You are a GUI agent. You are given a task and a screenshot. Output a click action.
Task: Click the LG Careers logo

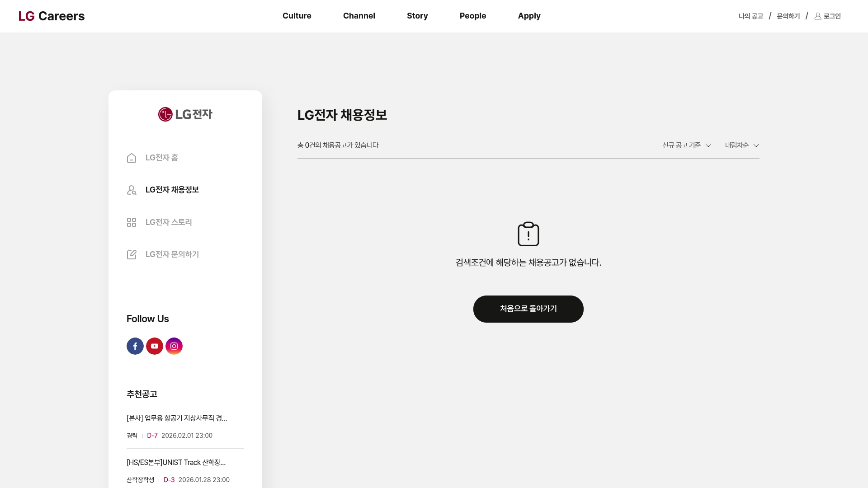(52, 16)
